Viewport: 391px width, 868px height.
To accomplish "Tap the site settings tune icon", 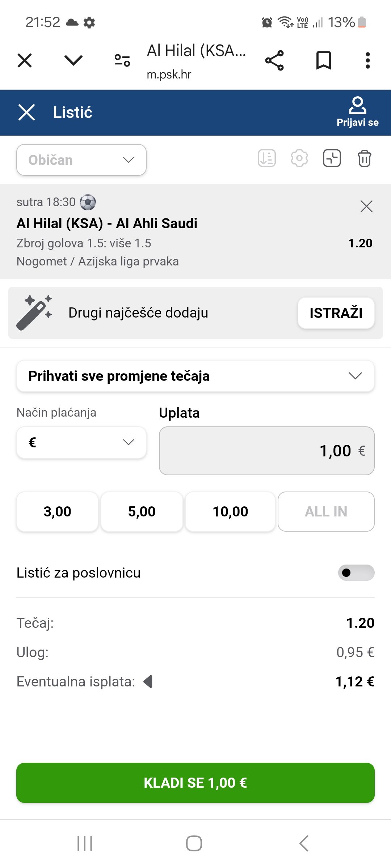I will tap(122, 60).
